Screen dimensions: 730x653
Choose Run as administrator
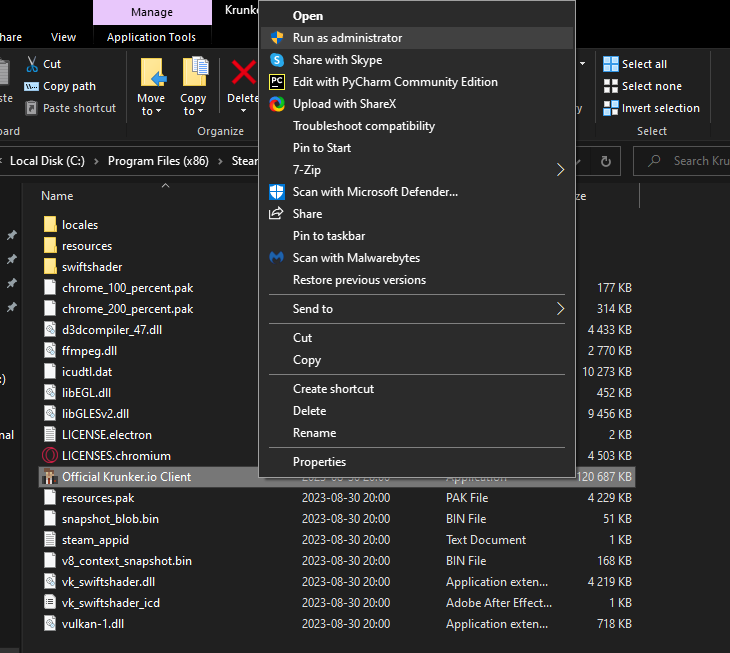(417, 38)
